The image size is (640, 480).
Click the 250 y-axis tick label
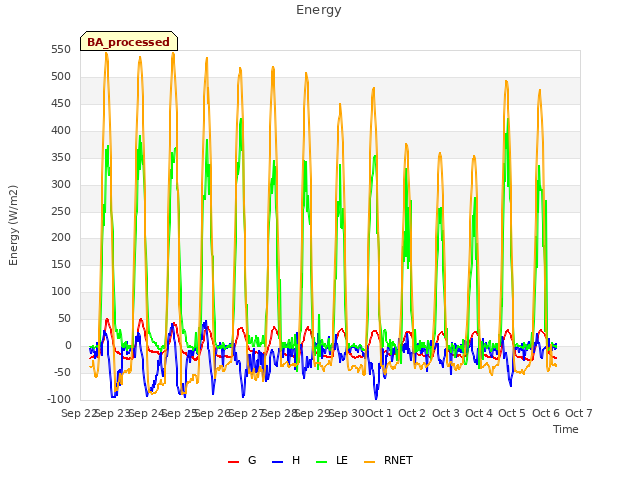pyautogui.click(x=61, y=211)
